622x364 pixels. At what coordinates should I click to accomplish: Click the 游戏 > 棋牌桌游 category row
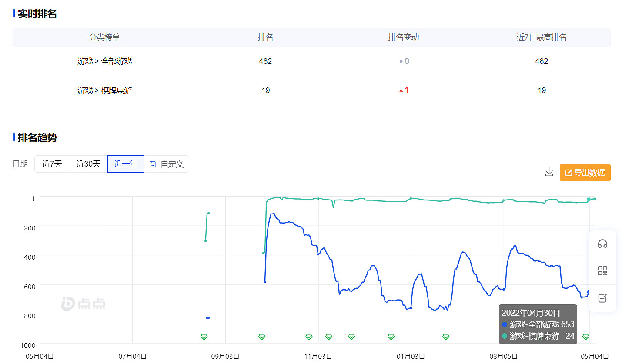104,90
